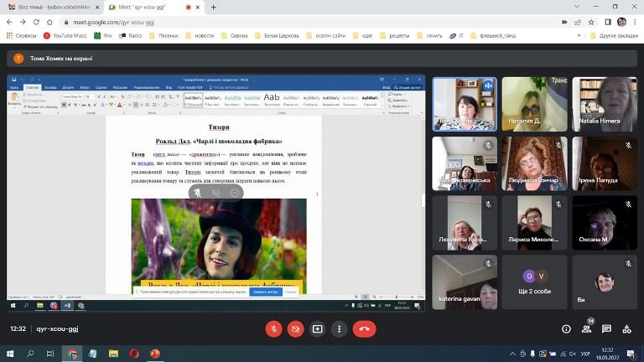Viewport: 644px width, 362px height.
Task: Open the Белая Церковь bookmarks folder
Action: pyautogui.click(x=277, y=36)
